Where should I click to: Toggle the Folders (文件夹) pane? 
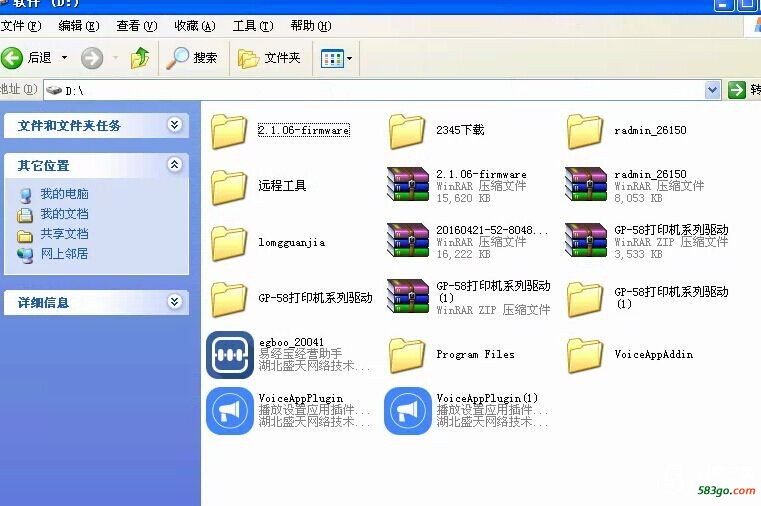click(269, 58)
